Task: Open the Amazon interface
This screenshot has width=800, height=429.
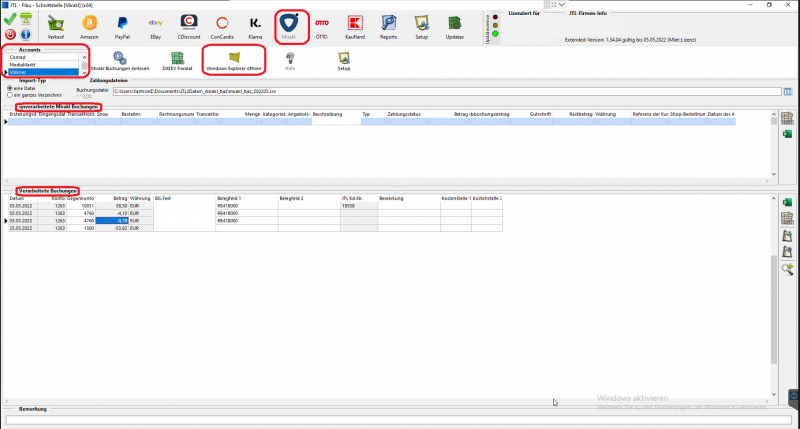Action: click(x=90, y=24)
